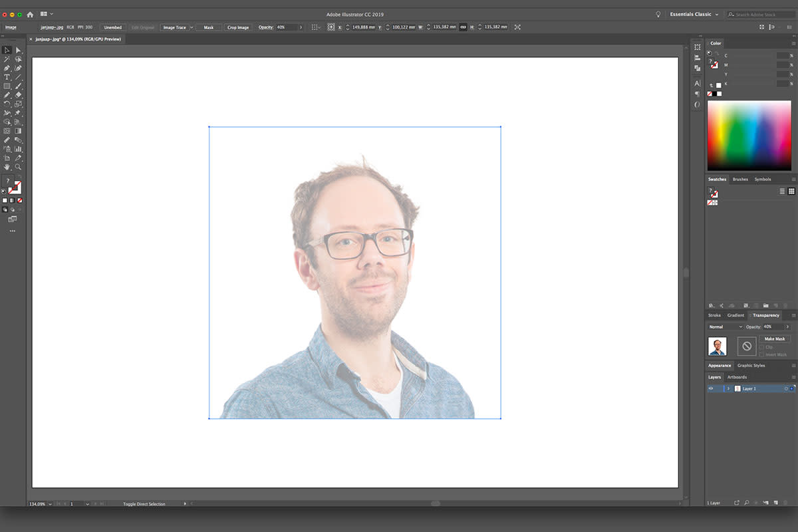Select the Line Segment tool
This screenshot has width=798, height=532.
19,77
